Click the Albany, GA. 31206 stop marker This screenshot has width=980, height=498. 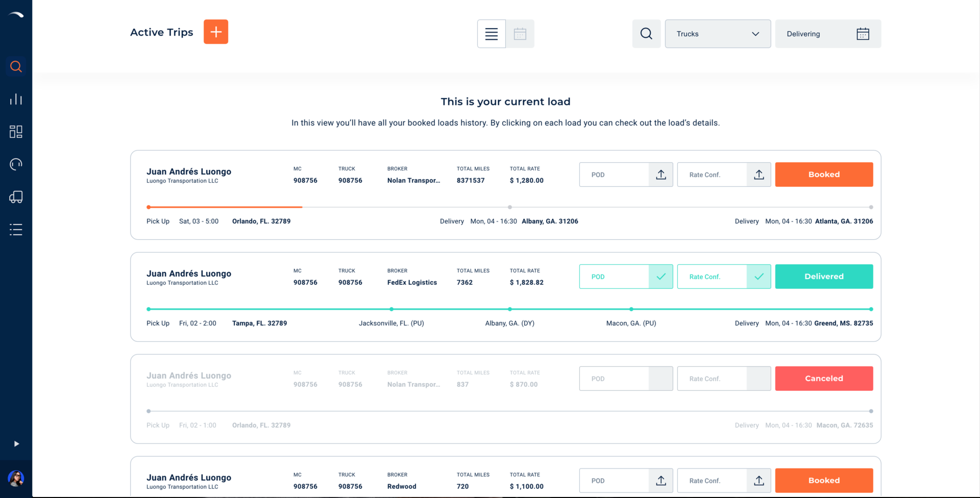click(x=510, y=207)
